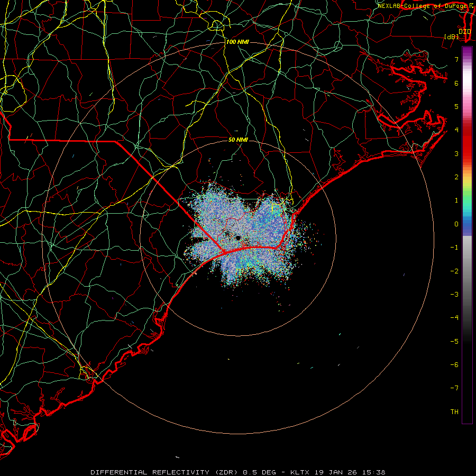Click the 2 value on the dB scale
The image size is (476, 476).
(456, 177)
